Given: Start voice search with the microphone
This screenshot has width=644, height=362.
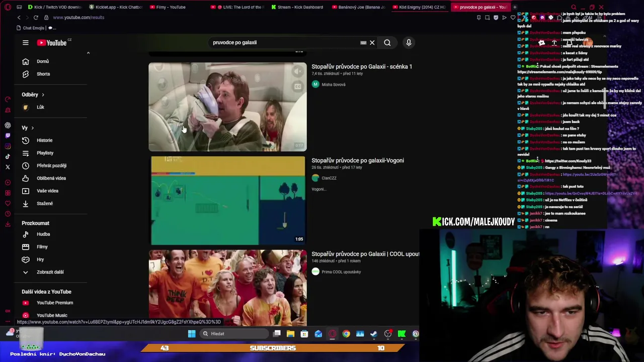Looking at the screenshot, I should tap(409, 43).
